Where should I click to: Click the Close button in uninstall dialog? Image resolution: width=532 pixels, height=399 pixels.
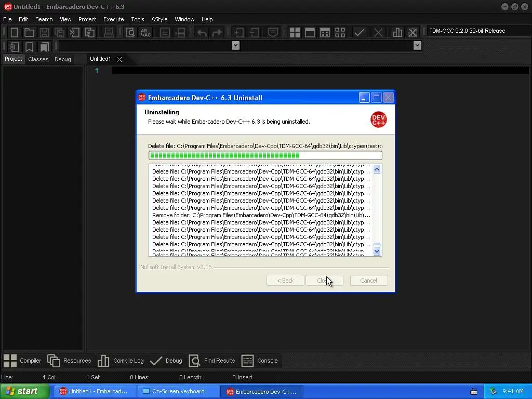324,281
